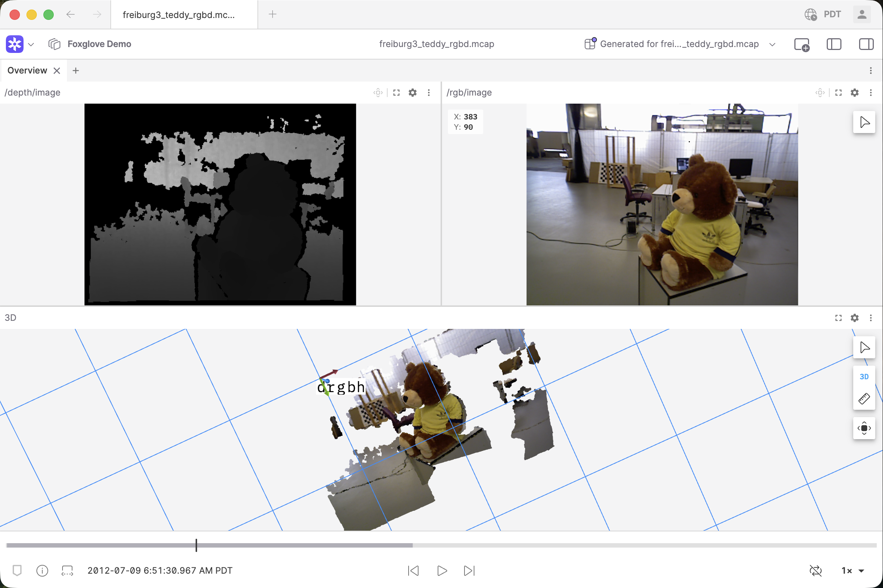Open settings for the /depth/image panel
Screen dimensions: 883x588
[x=412, y=93]
